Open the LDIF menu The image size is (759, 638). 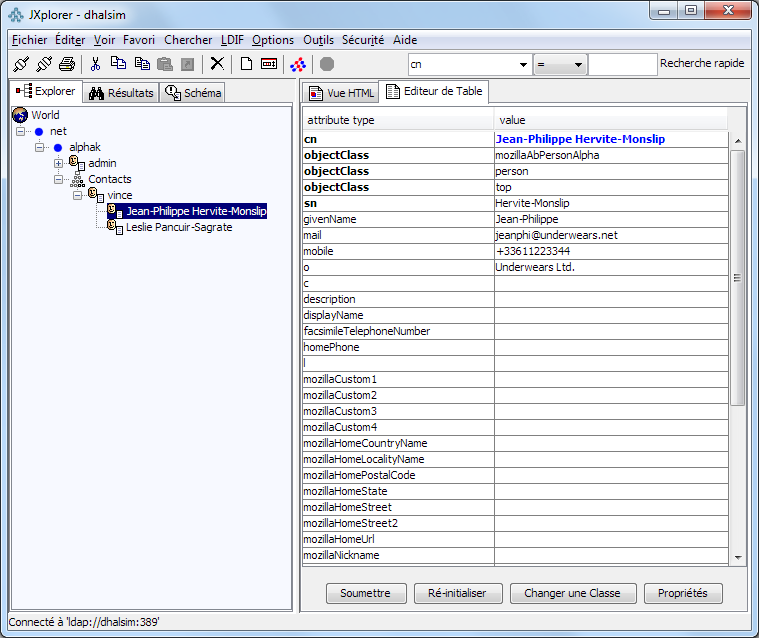pyautogui.click(x=232, y=40)
